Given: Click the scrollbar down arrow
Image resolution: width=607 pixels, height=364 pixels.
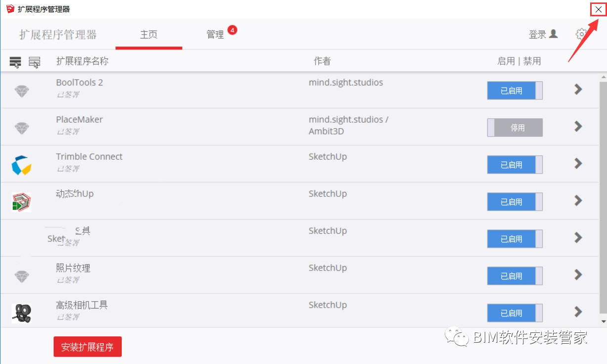Looking at the screenshot, I should (603, 321).
